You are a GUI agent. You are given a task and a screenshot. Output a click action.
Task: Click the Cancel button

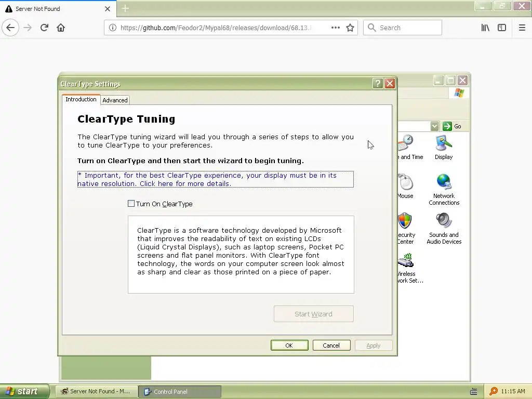click(331, 345)
